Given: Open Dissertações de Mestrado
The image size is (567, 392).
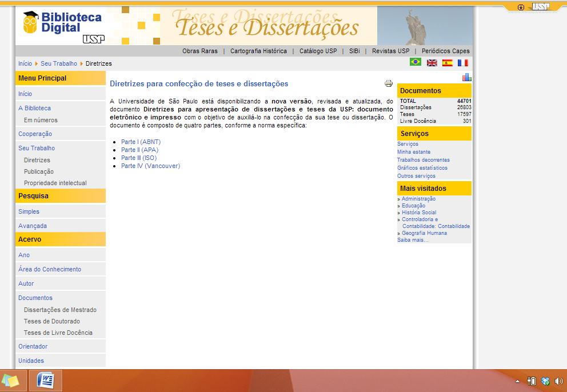Looking at the screenshot, I should [60, 310].
